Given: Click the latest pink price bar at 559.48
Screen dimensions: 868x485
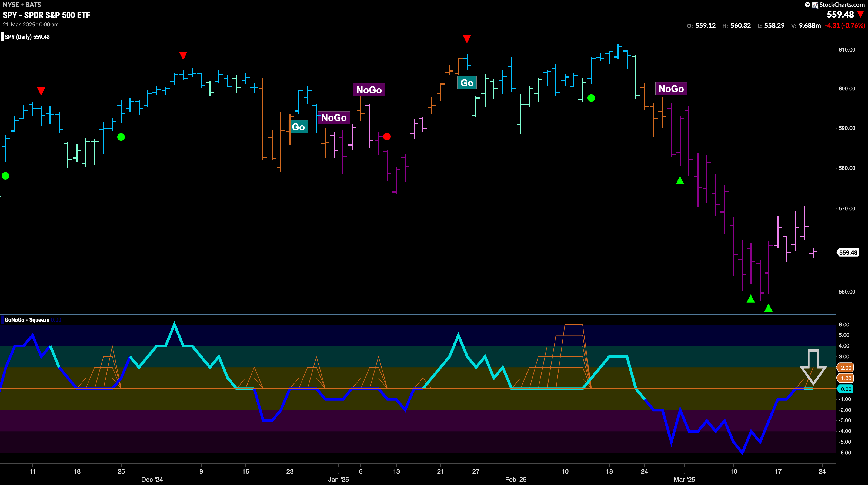Looking at the screenshot, I should click(x=813, y=252).
